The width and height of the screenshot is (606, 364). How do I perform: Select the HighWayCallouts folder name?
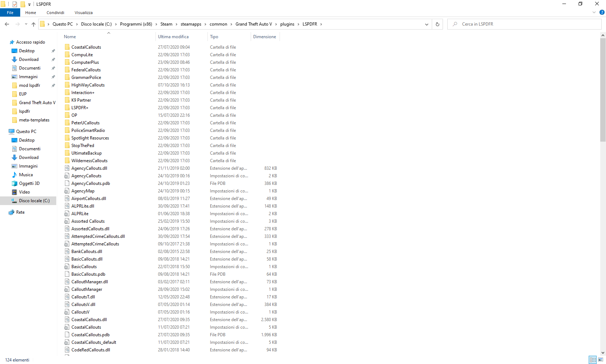(x=88, y=85)
